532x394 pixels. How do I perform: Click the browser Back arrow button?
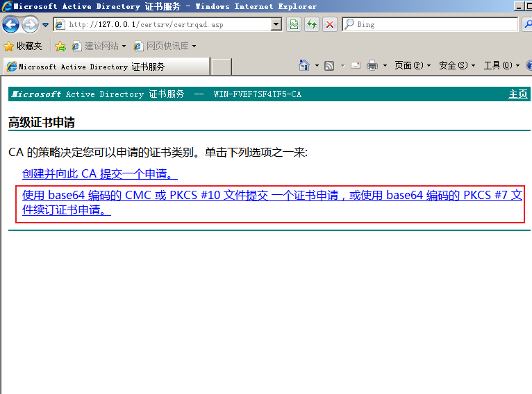[10, 25]
